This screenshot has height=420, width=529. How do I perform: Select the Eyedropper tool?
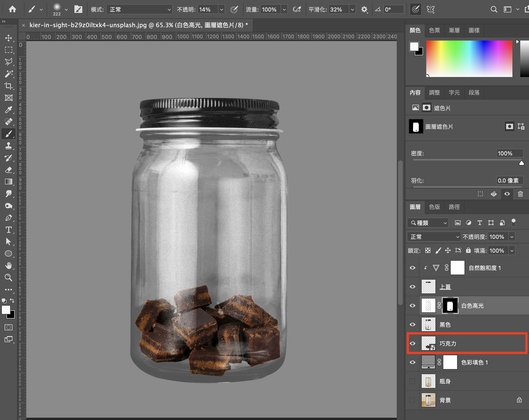pos(9,110)
